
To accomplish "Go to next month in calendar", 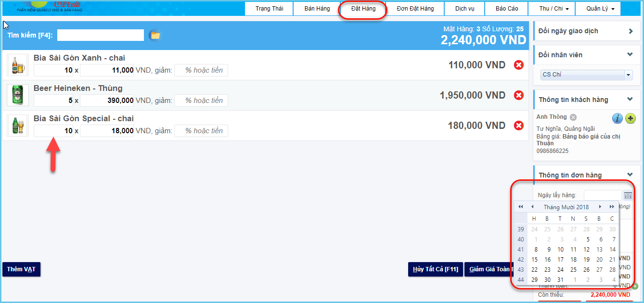I will click(x=600, y=207).
